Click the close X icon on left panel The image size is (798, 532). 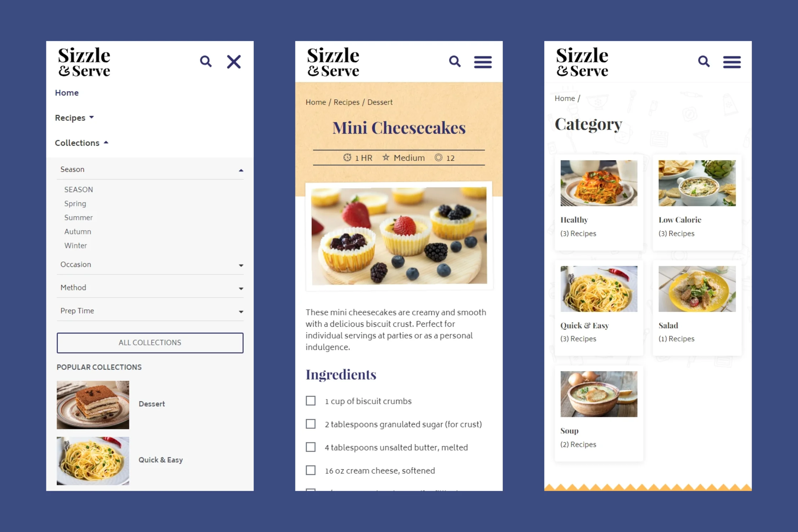234,62
